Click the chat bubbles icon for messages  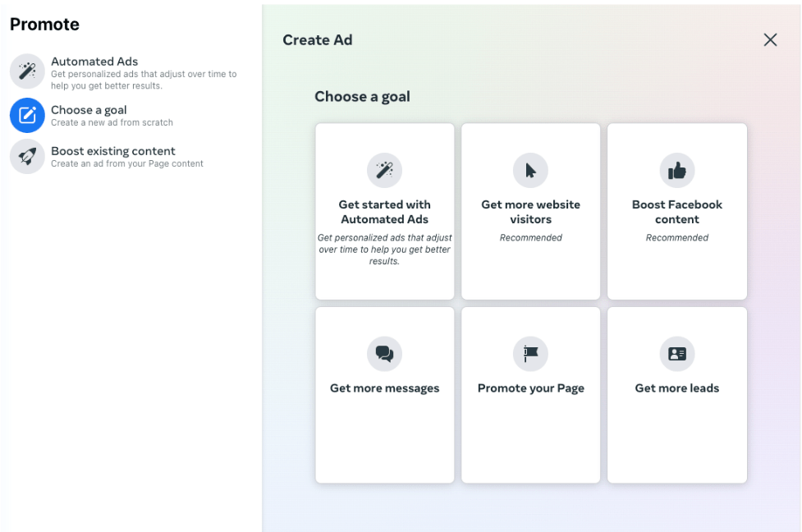[x=384, y=354]
